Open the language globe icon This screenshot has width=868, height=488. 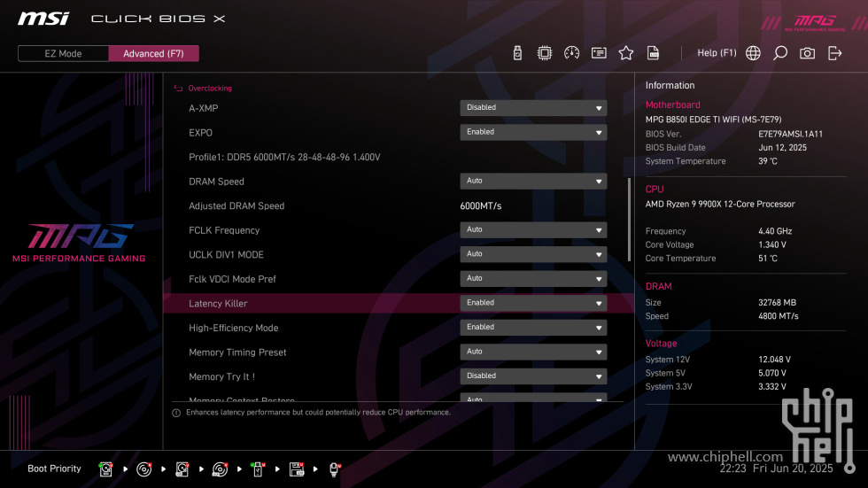tap(753, 53)
